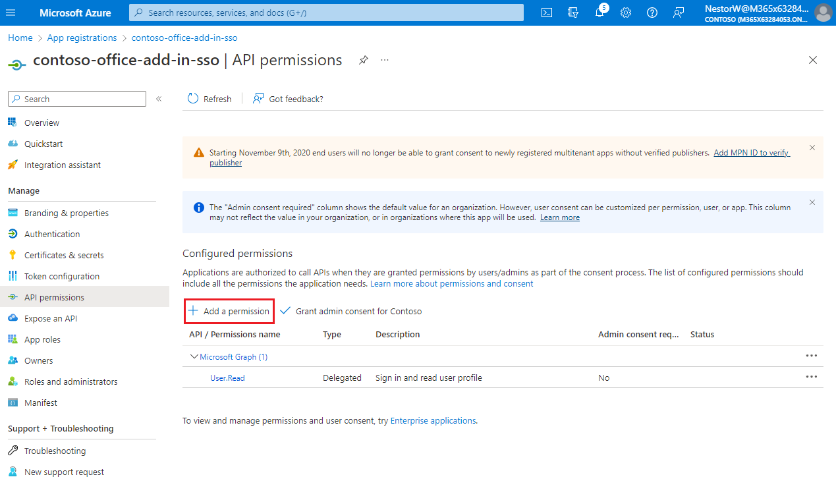
Task: Open the help question mark panel
Action: pyautogui.click(x=652, y=12)
